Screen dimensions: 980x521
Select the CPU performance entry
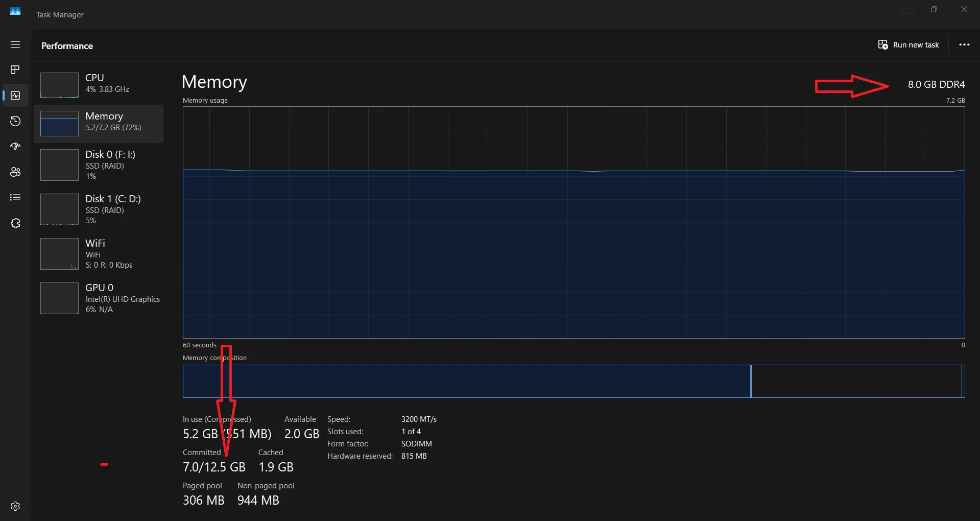point(99,85)
